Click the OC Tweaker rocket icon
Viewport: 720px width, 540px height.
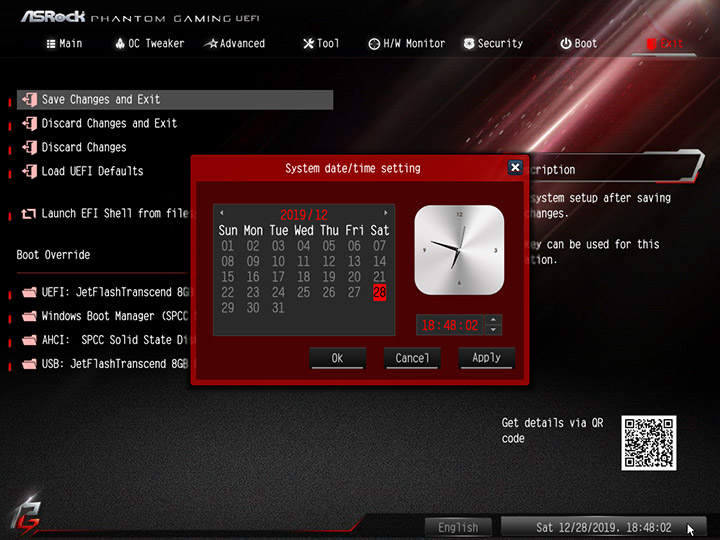pyautogui.click(x=120, y=44)
